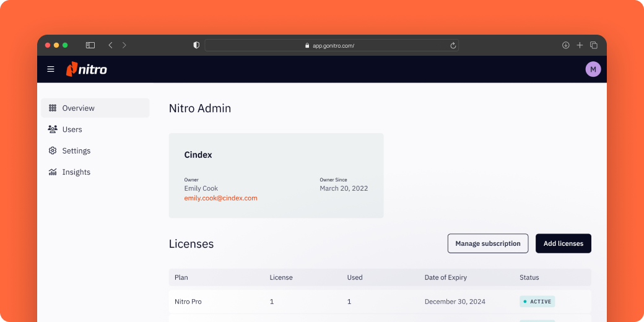Viewport: 644px width, 322px height.
Task: Open the hamburger navigation menu
Action: pyautogui.click(x=51, y=69)
